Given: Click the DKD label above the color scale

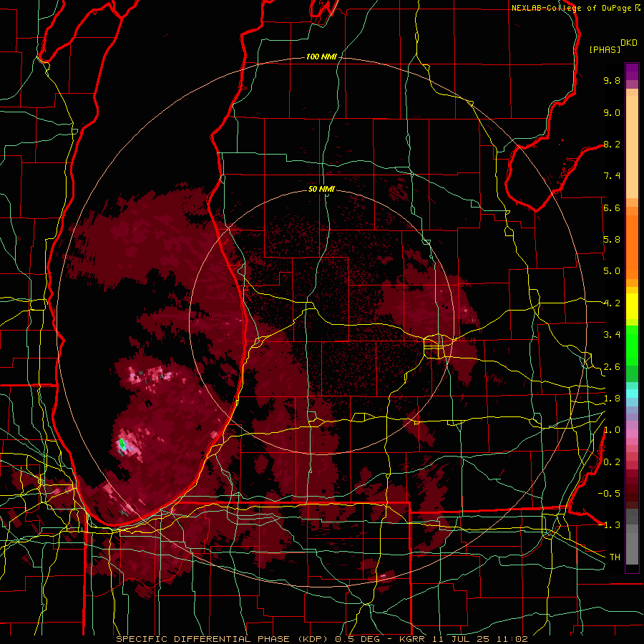Looking at the screenshot, I should (629, 43).
